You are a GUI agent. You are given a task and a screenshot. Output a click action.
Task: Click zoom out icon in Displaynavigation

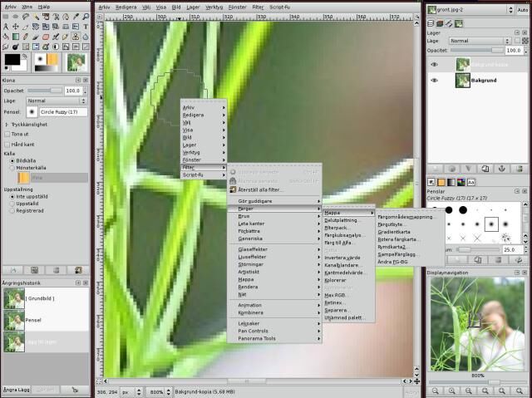pos(436,391)
